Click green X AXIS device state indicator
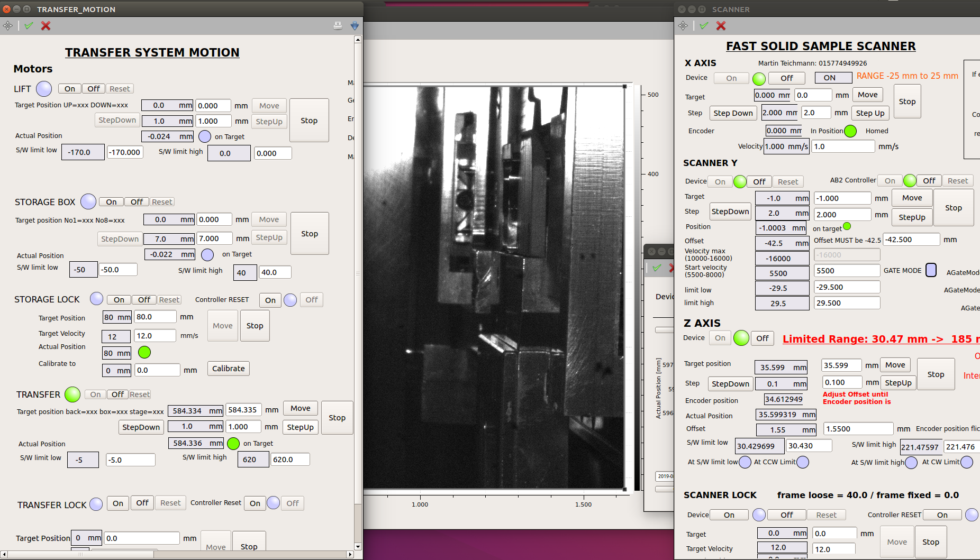Viewport: 980px width, 560px height. pos(759,79)
